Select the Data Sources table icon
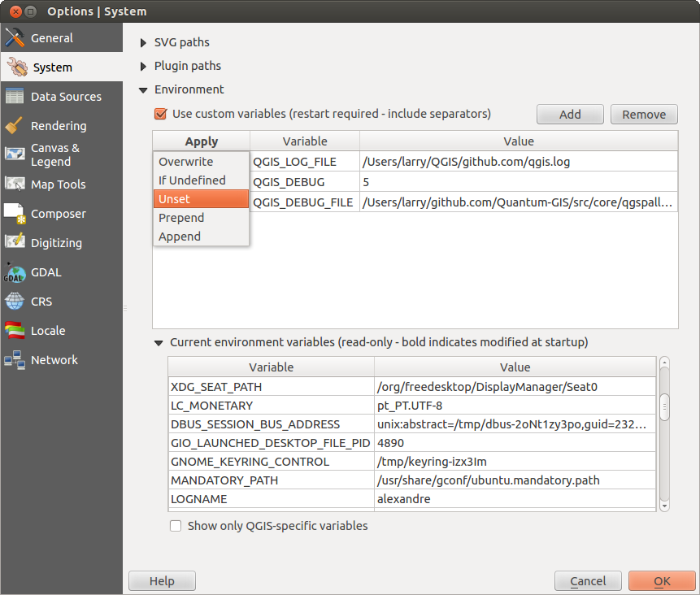The width and height of the screenshot is (700, 595). tap(15, 97)
